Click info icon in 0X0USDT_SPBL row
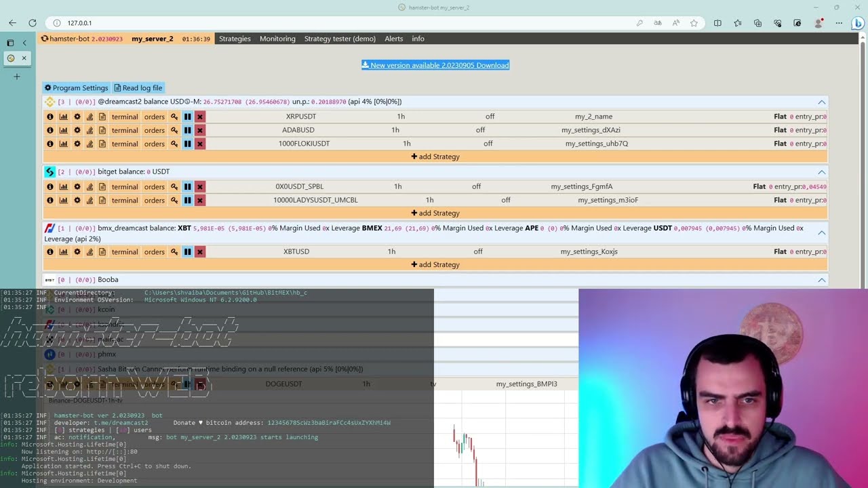The height and width of the screenshot is (488, 868). tap(50, 186)
